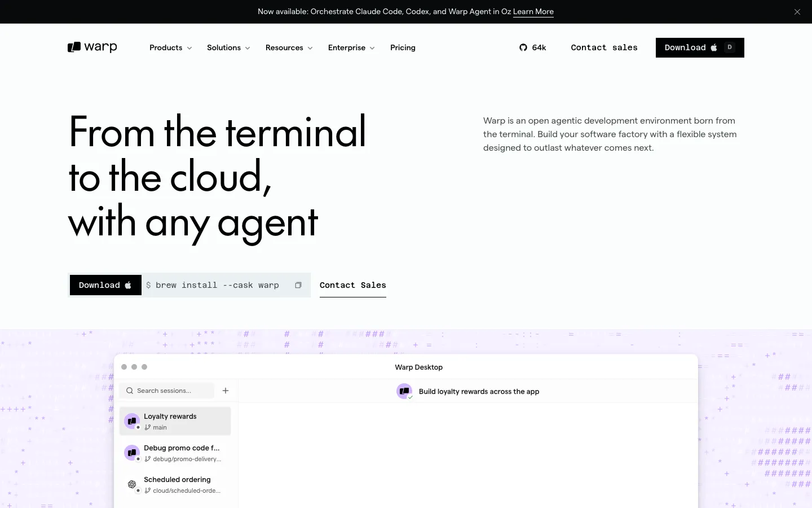Open GitHub repo with 64k stars
The width and height of the screenshot is (812, 508).
coord(533,48)
